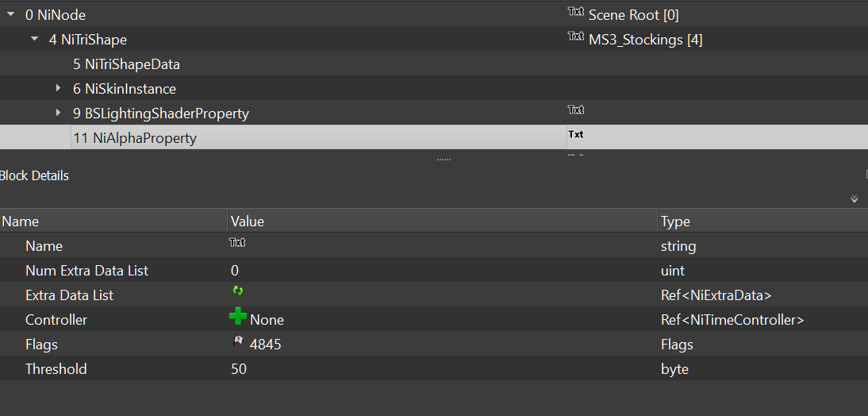
Task: Collapse the 4 NiTriShape branch
Action: coord(35,40)
